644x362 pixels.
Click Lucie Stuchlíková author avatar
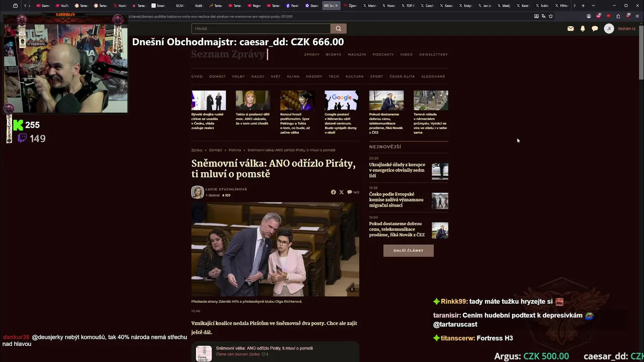[197, 192]
